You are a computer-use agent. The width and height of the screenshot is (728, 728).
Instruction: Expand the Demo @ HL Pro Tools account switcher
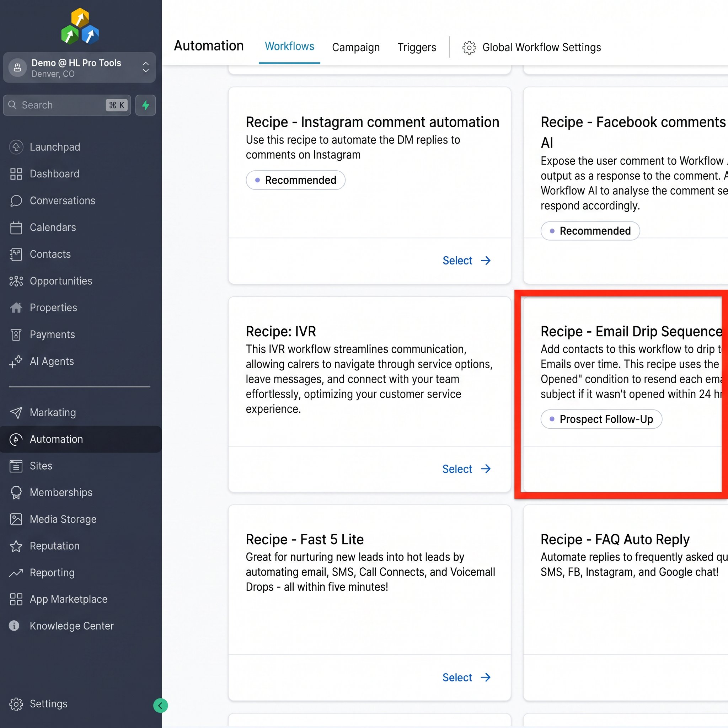click(80, 68)
